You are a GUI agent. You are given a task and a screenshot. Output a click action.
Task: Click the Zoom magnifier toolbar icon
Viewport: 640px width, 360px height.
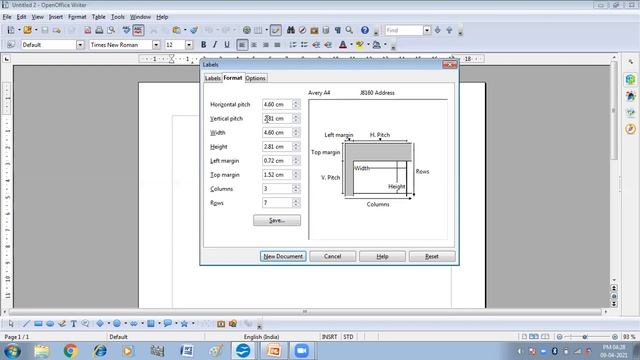349,30
